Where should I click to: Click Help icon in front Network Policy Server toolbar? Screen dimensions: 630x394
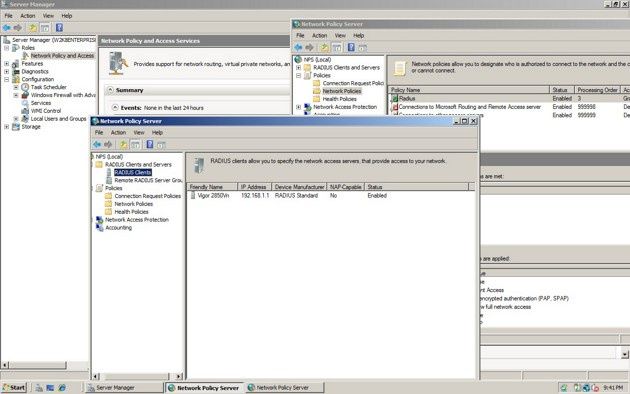(149, 145)
